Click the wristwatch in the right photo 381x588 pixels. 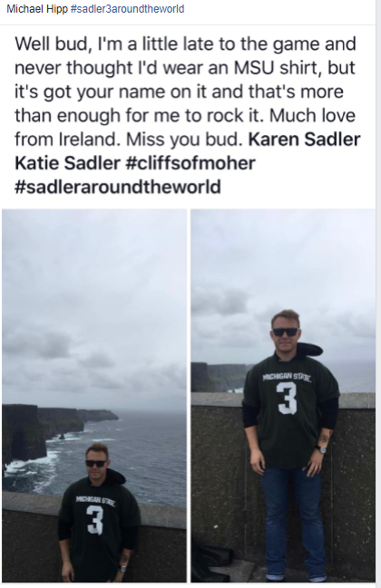point(321,448)
